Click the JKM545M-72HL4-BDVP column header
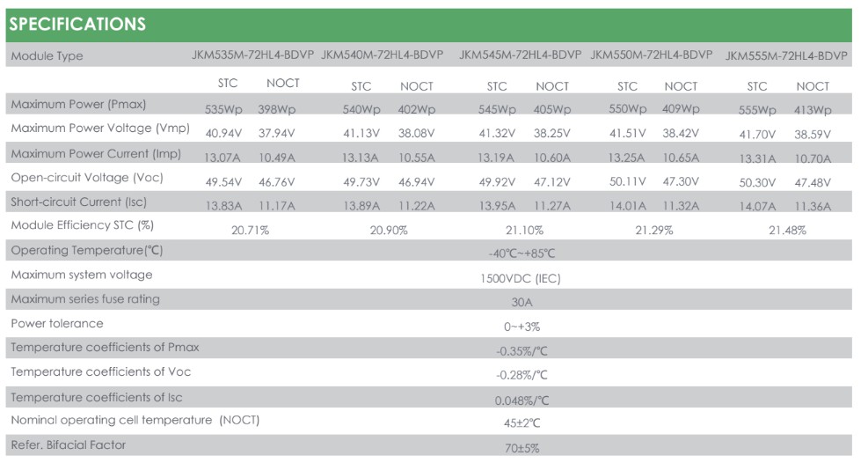868x463 pixels. (520, 55)
